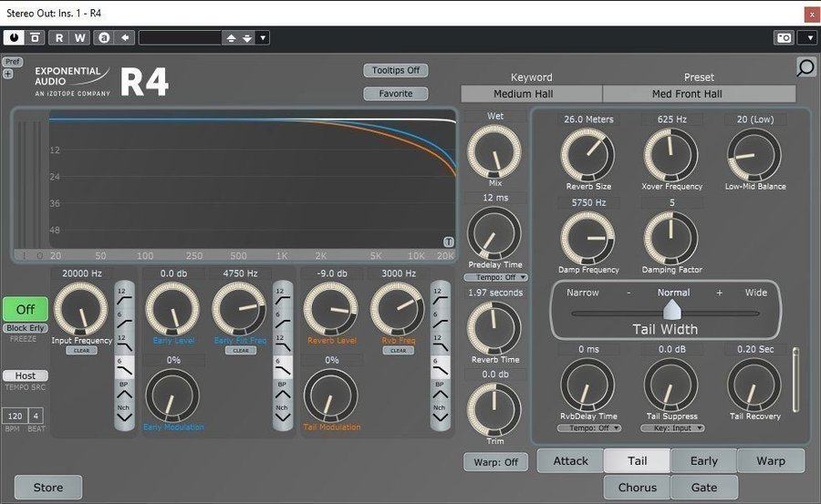Image resolution: width=821 pixels, height=504 pixels.
Task: Click the Read automation R button
Action: [x=59, y=37]
